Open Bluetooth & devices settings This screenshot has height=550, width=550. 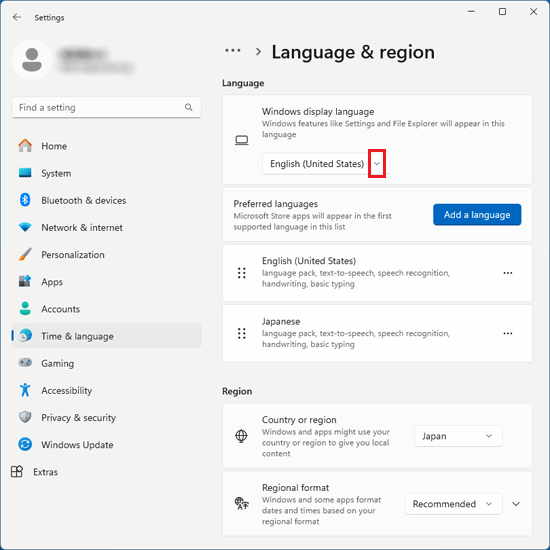point(106,200)
